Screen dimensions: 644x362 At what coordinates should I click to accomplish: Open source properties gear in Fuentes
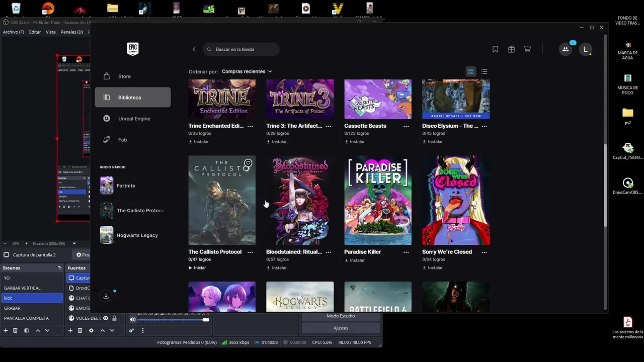point(91,330)
